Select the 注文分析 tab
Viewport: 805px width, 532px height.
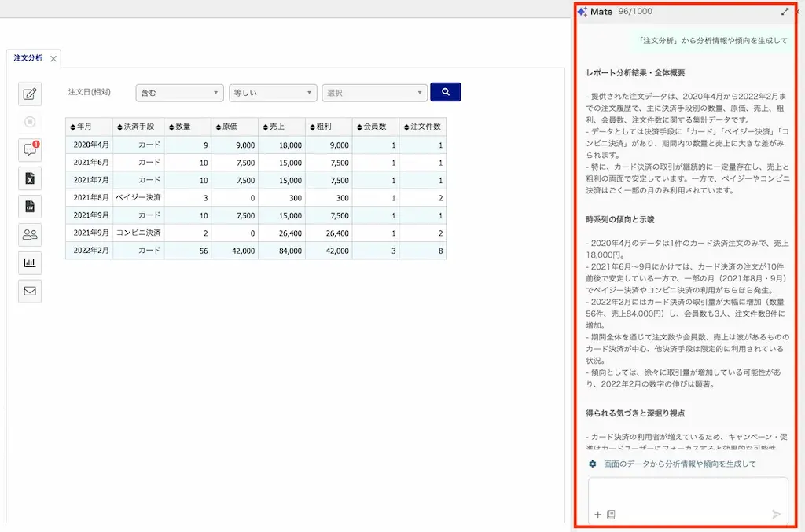(28, 58)
